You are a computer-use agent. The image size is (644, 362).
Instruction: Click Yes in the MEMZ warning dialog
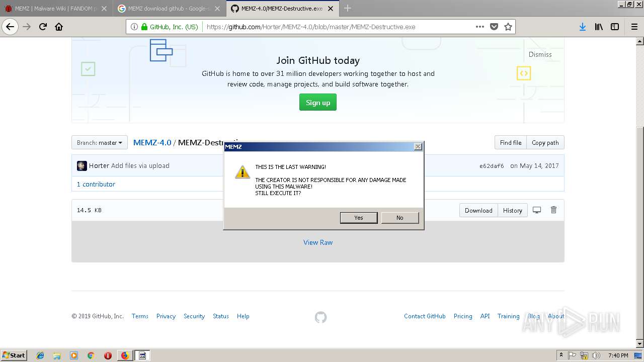[x=359, y=218]
